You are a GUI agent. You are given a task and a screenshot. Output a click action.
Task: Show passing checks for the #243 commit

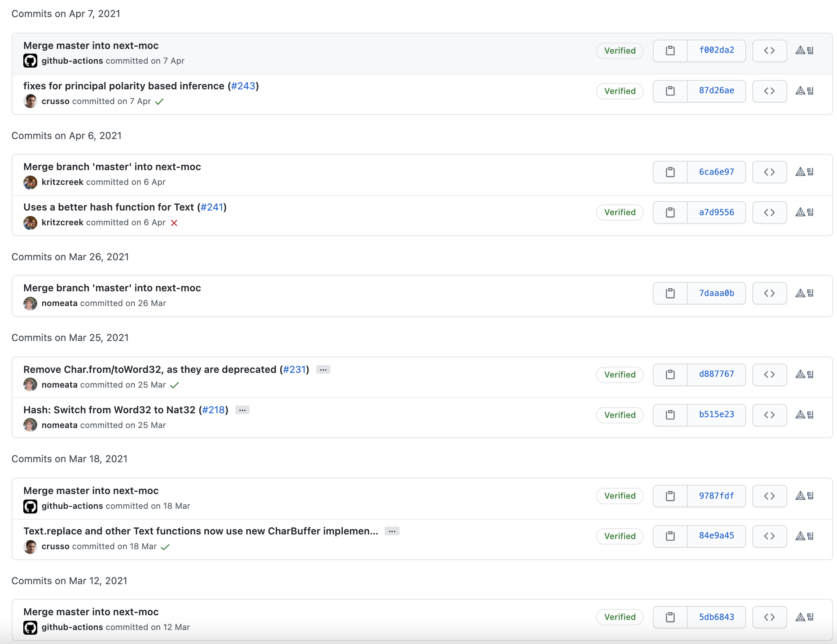(159, 102)
